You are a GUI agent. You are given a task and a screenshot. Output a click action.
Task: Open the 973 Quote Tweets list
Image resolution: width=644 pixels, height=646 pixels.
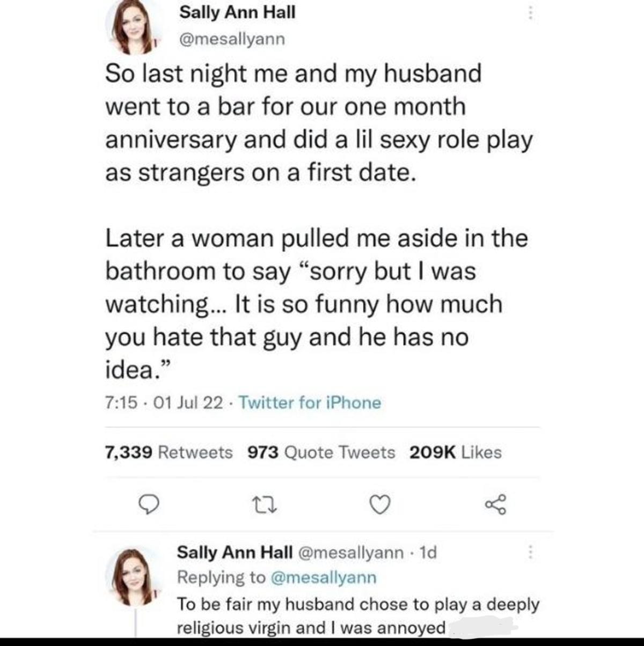(x=321, y=452)
